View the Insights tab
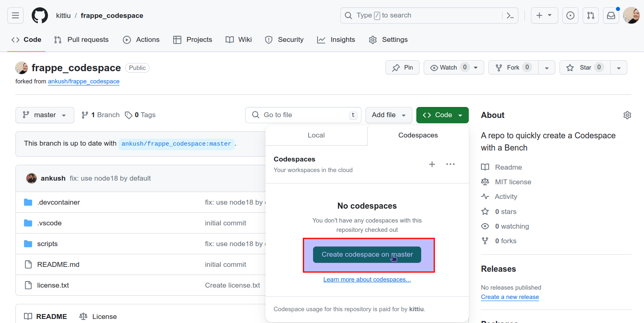Screen dimensions: 644x323 336,39
